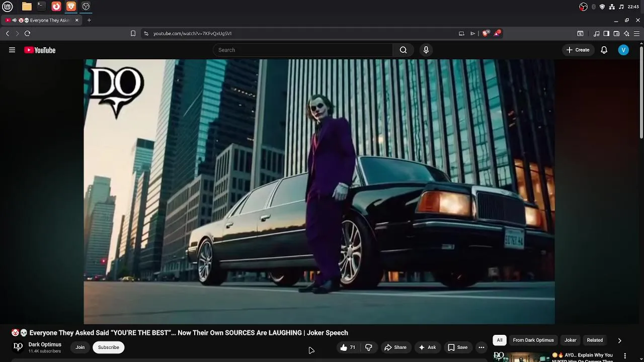Select the Related filter chip
The image size is (644, 362).
(595, 340)
